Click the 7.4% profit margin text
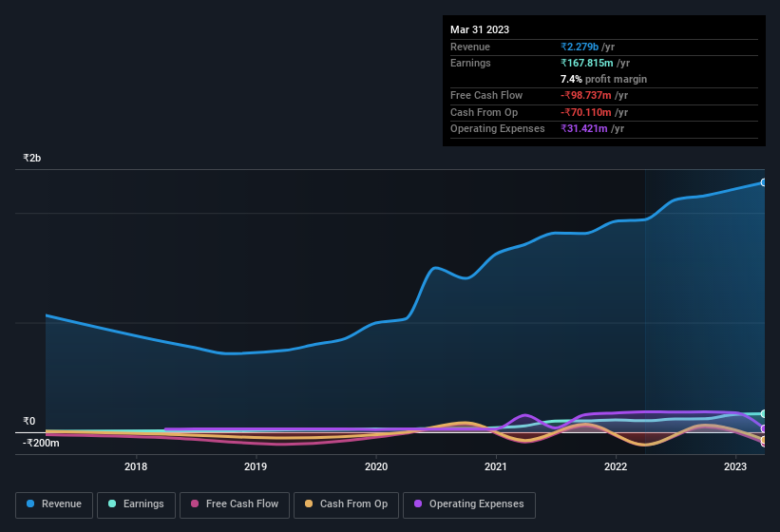The width and height of the screenshot is (780, 532). point(603,79)
